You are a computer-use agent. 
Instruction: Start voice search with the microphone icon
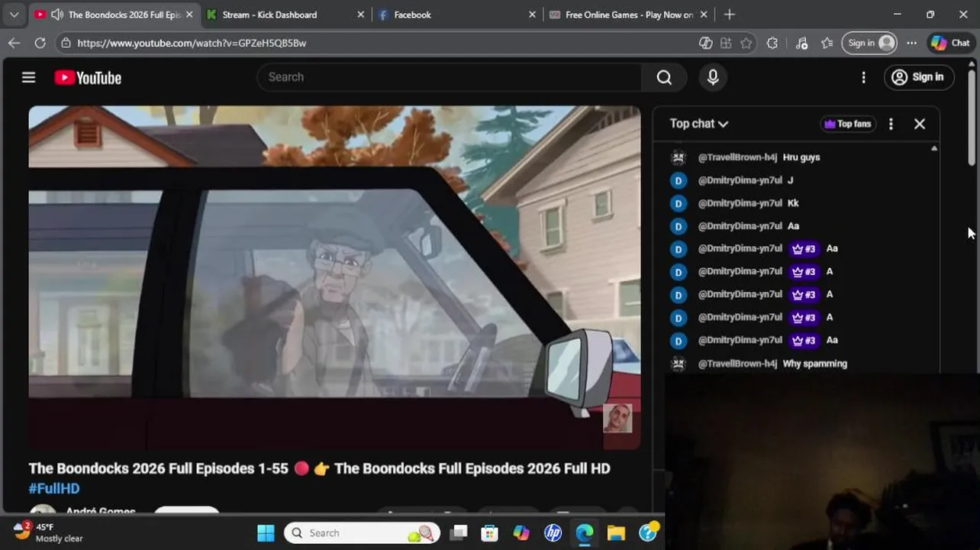[713, 77]
